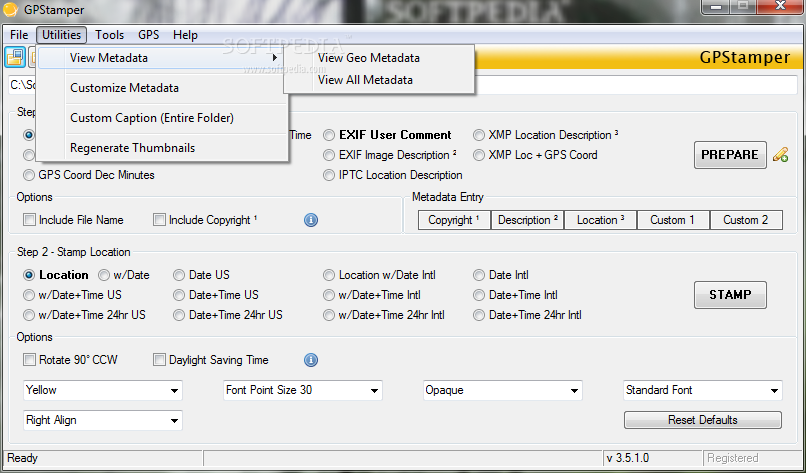Select the Date US stamp option

click(202, 275)
